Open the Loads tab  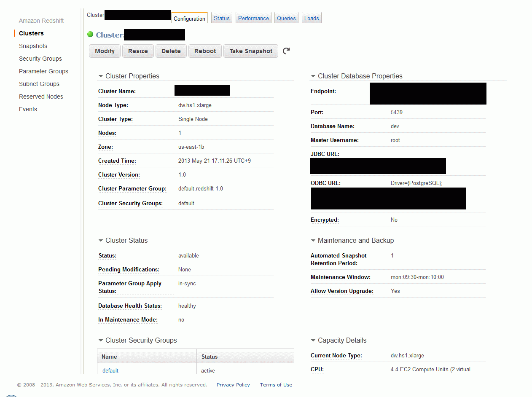coord(312,18)
